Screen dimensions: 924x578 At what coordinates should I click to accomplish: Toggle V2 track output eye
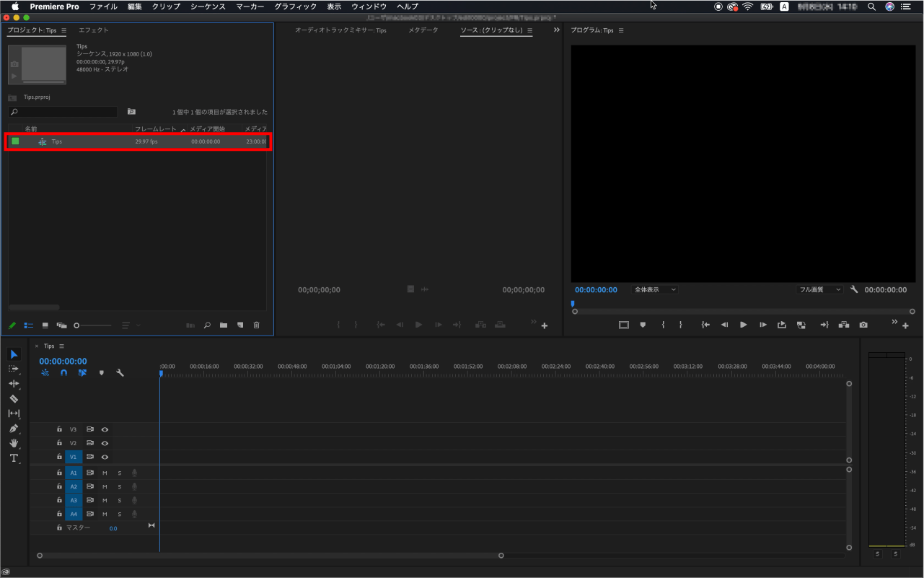[x=105, y=443]
